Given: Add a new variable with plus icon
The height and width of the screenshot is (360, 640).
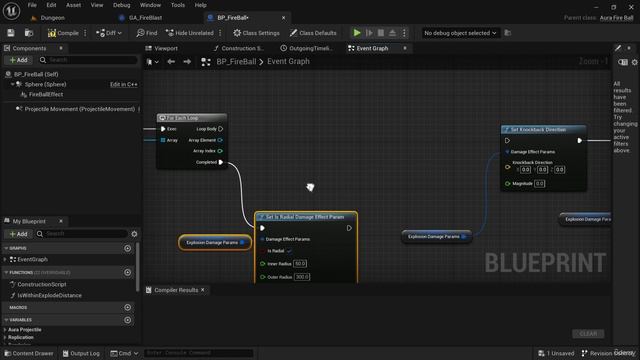Looking at the screenshot, I should (x=128, y=320).
